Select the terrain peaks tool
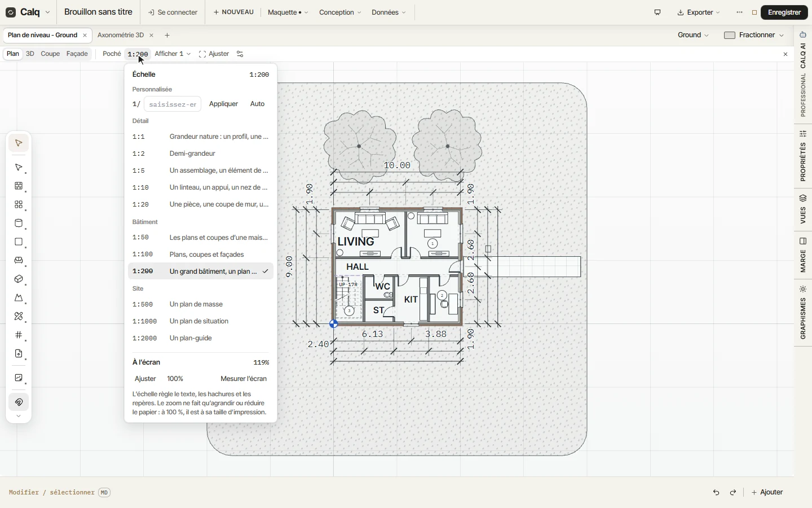This screenshot has width=812, height=508. 19,298
